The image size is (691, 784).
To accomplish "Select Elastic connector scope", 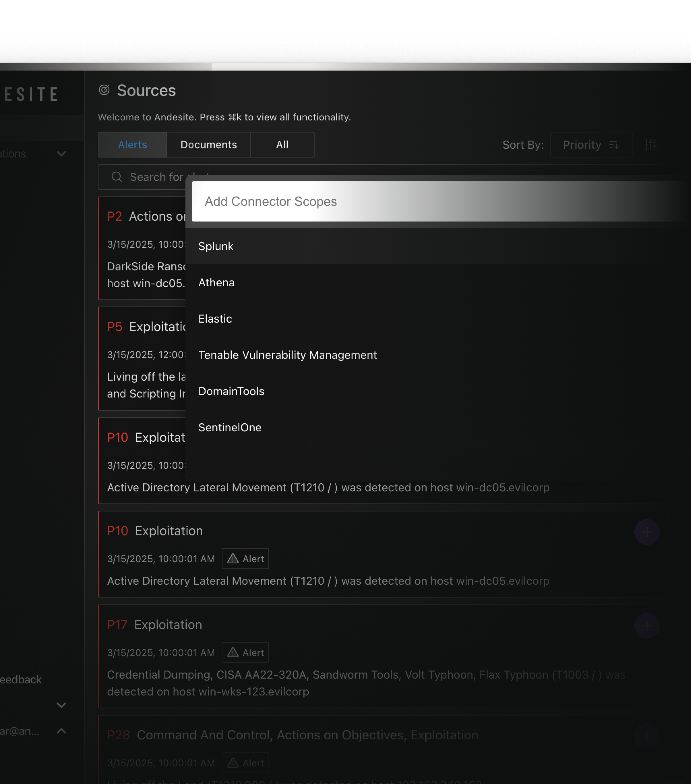I will click(438, 319).
